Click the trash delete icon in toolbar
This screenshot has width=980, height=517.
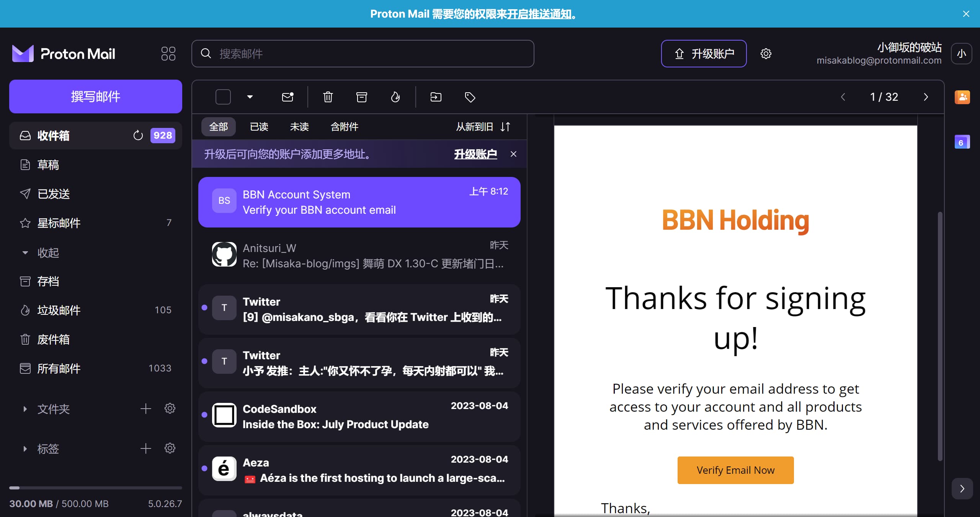click(x=328, y=97)
